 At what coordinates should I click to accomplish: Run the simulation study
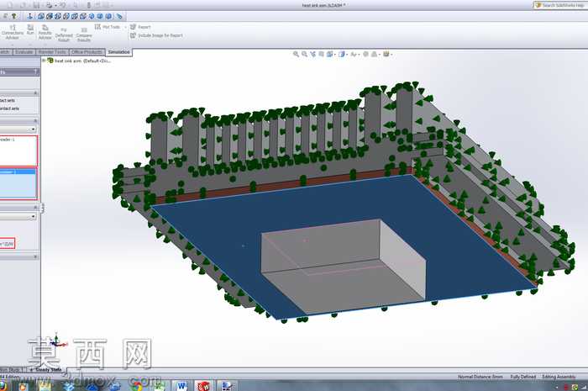[x=30, y=30]
